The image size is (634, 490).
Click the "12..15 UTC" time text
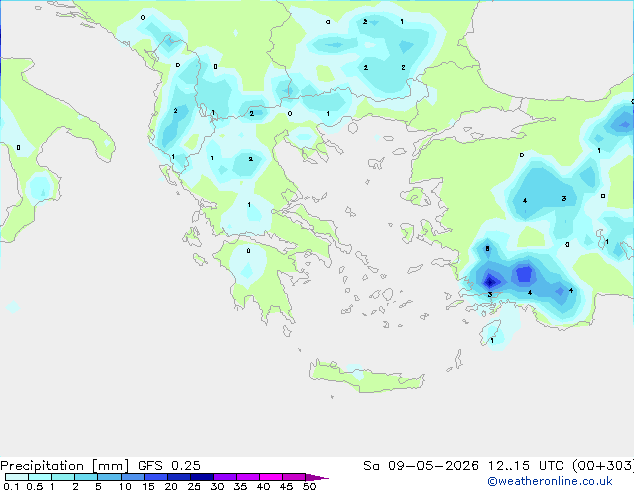pos(526,466)
